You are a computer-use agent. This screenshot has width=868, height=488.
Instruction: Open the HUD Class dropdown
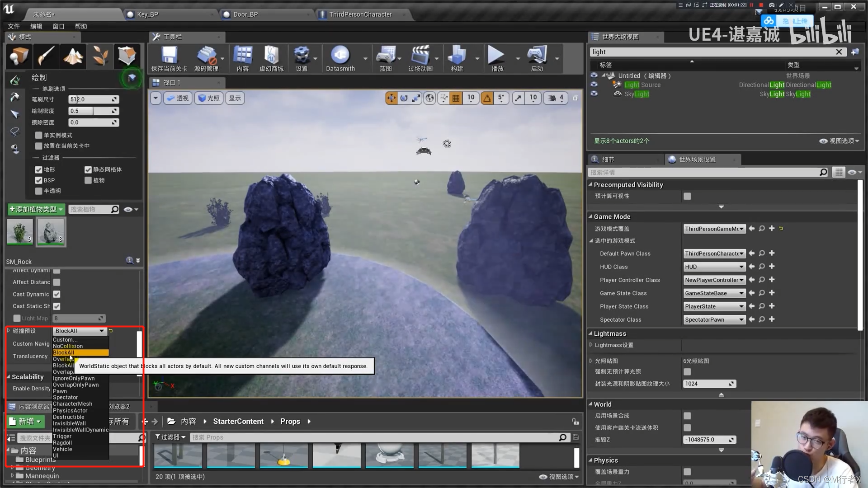pos(714,267)
